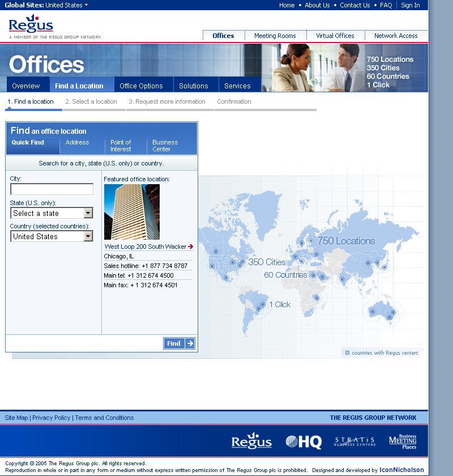Open the HQ network logo
Image resolution: width=453 pixels, height=476 pixels.
[304, 441]
